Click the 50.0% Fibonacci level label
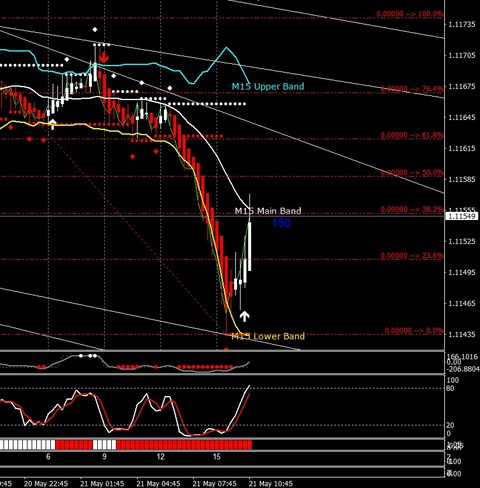480x488 pixels. (x=412, y=173)
